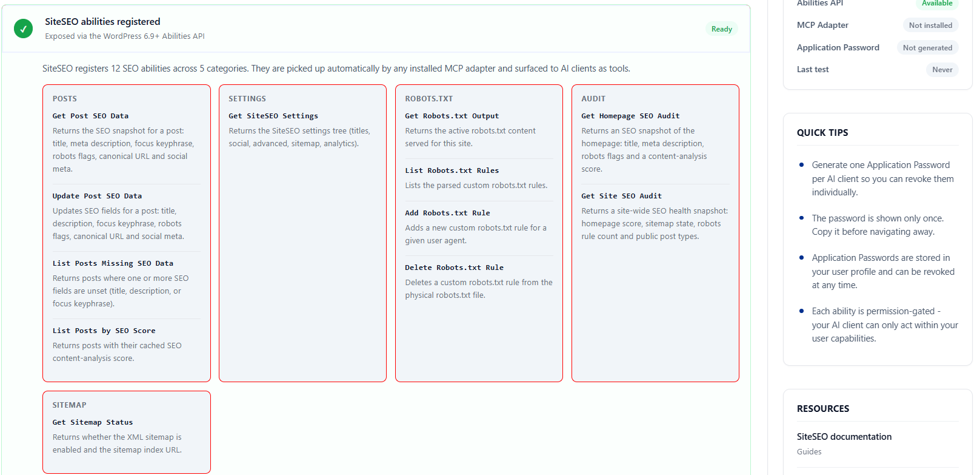The image size is (980, 475).
Task: Click the SETTINGS category heading
Action: tap(247, 99)
